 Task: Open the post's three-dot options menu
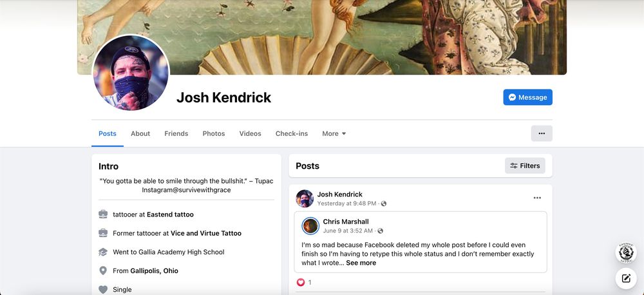coord(537,198)
